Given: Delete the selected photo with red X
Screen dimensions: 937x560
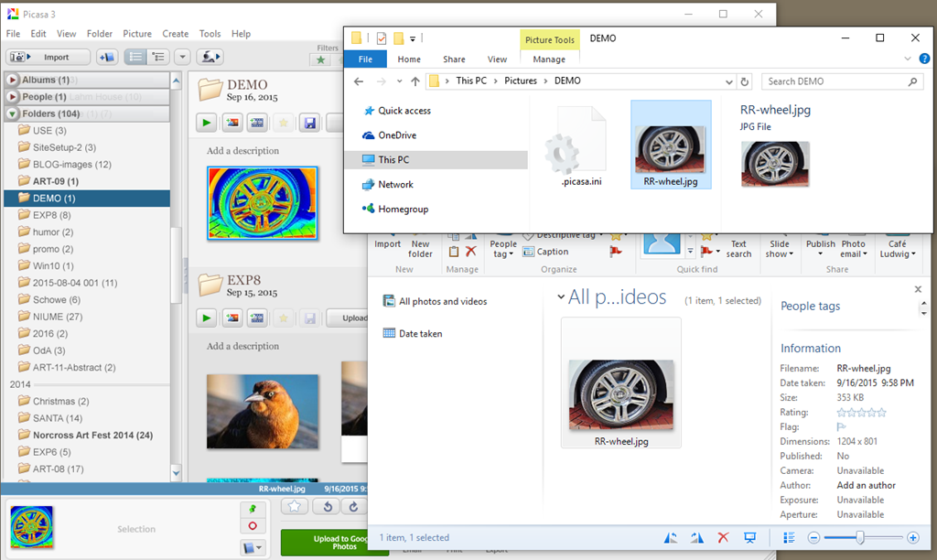Looking at the screenshot, I should coord(723,538).
